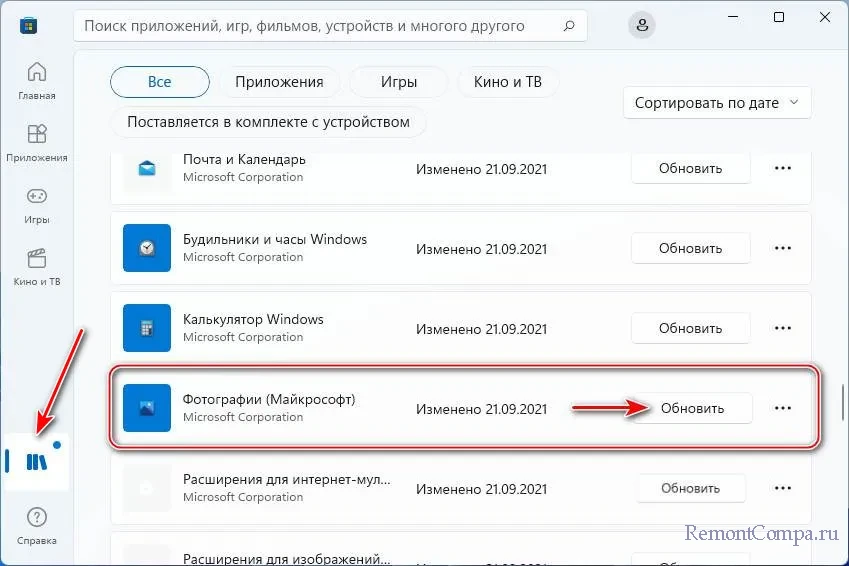This screenshot has width=849, height=566.
Task: Click the user account profile icon
Action: click(643, 23)
